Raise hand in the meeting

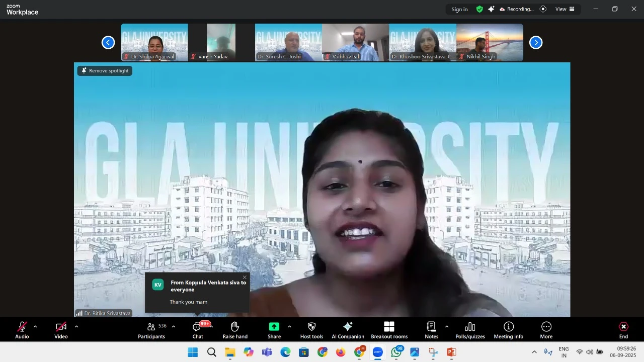235,330
